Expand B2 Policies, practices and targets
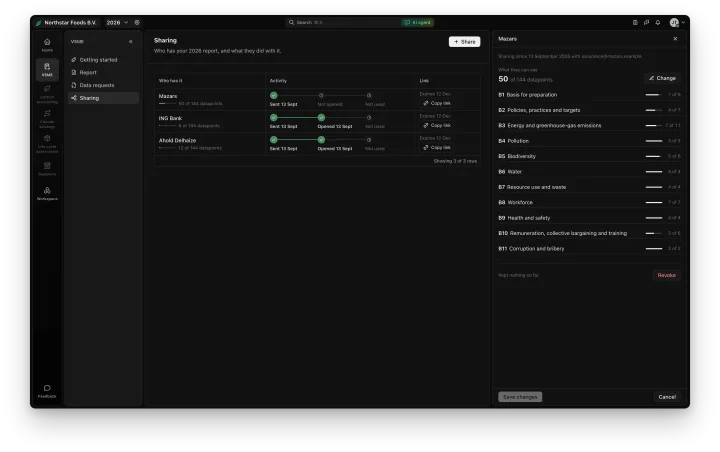The width and height of the screenshot is (720, 452). pos(589,110)
